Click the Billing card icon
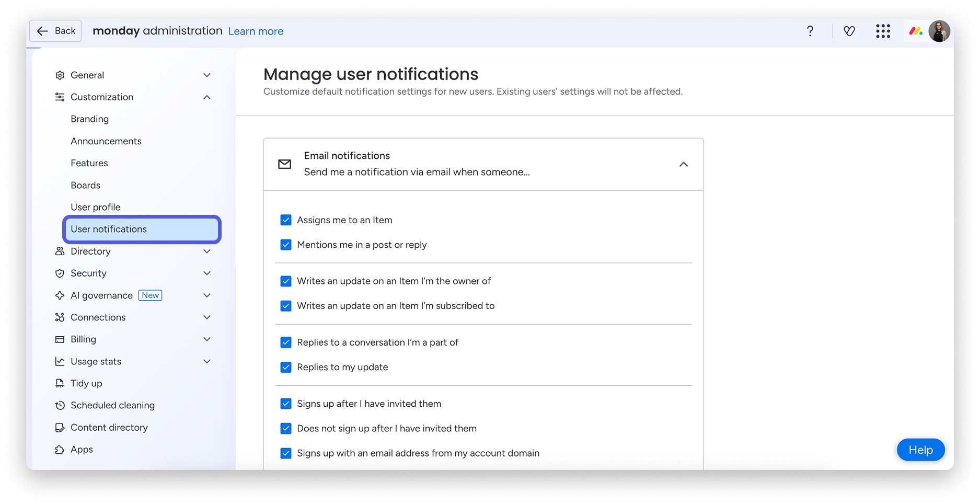 pyautogui.click(x=60, y=339)
